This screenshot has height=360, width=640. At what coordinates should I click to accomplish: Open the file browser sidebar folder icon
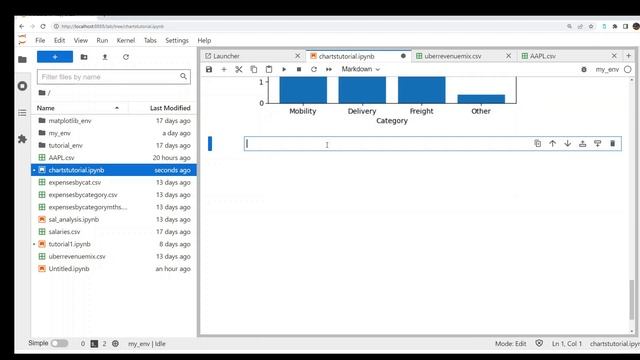tap(22, 60)
